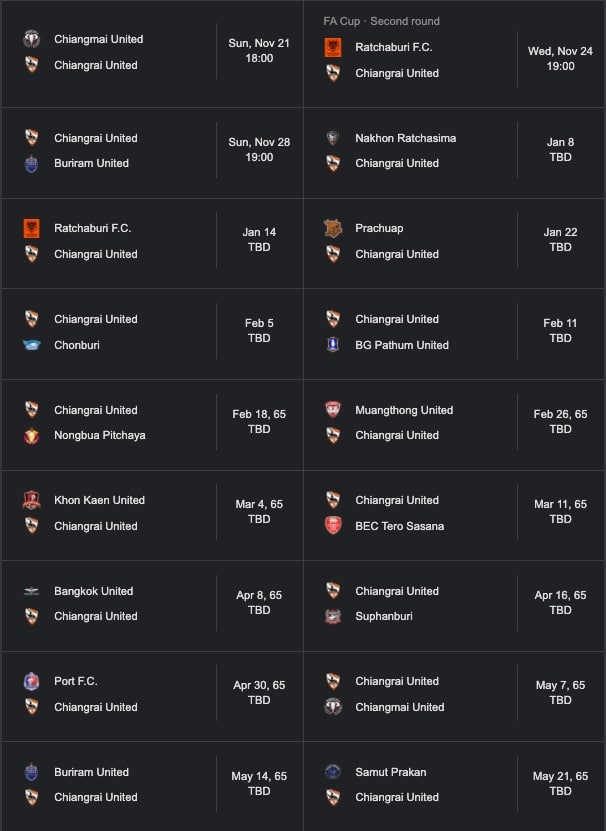Click the Feb 5 TBD match date

(259, 331)
